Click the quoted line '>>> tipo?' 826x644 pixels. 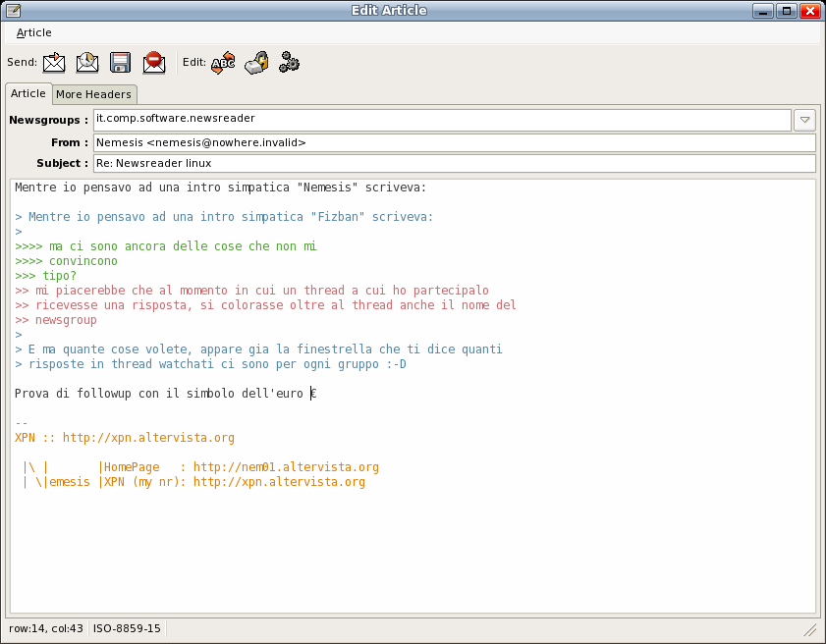pos(45,276)
